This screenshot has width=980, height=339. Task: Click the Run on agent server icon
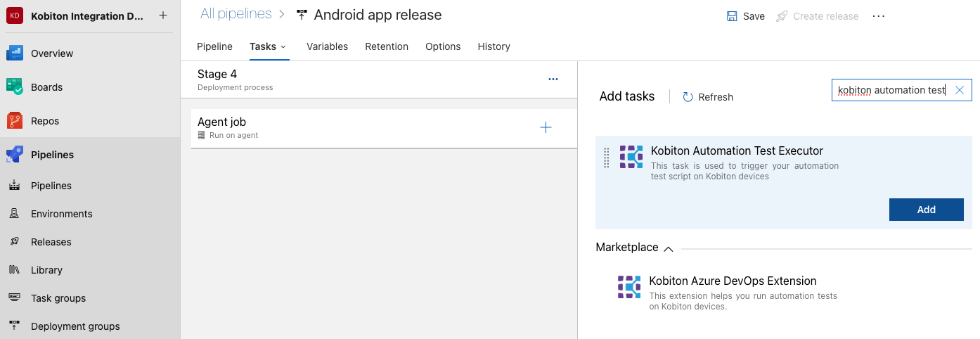pyautogui.click(x=202, y=135)
